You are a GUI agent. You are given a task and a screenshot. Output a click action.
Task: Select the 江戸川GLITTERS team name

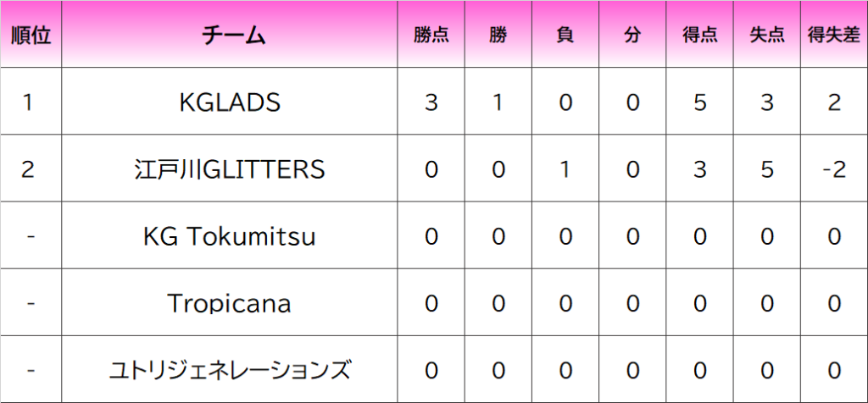tap(230, 169)
